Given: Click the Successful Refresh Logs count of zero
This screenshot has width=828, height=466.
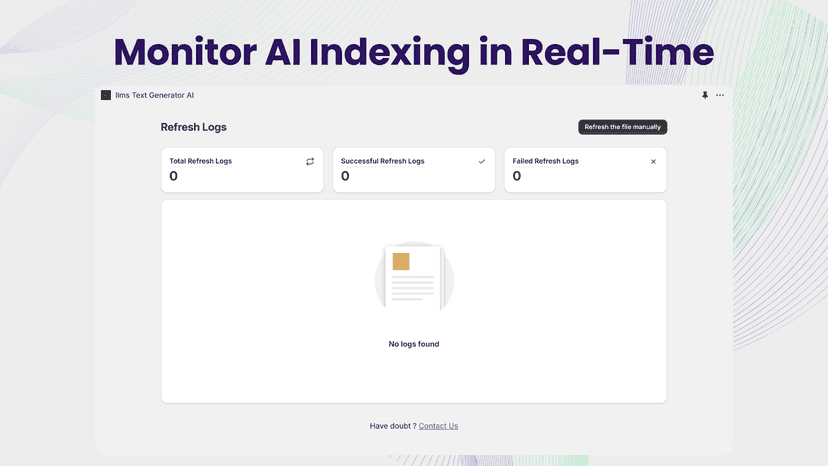Looking at the screenshot, I should [x=345, y=176].
